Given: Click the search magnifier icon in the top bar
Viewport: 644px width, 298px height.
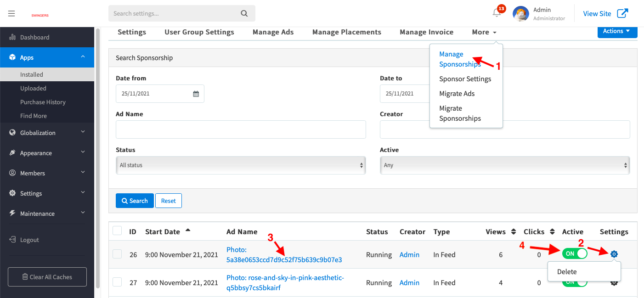Looking at the screenshot, I should [x=244, y=13].
